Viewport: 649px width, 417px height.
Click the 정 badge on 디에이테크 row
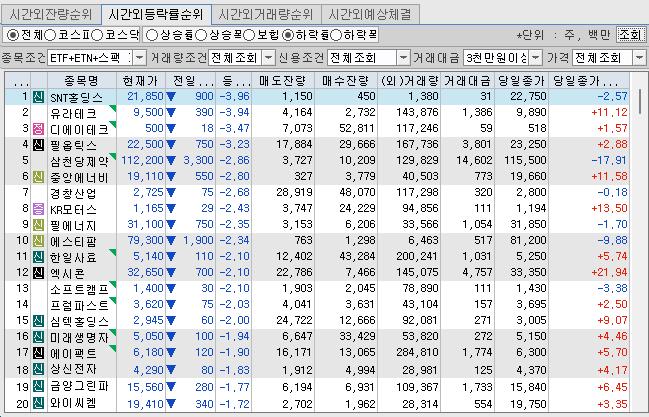point(38,129)
